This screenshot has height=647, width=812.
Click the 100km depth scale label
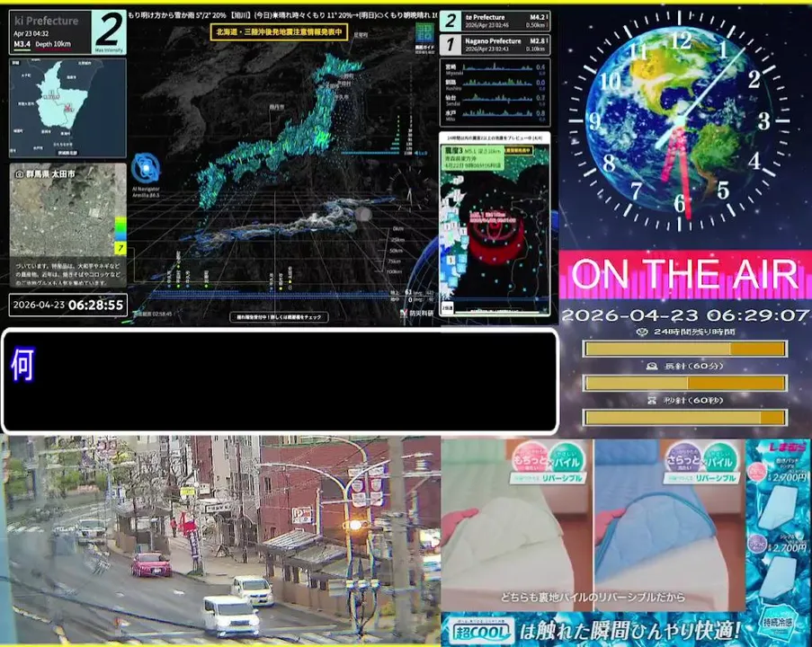point(394,271)
